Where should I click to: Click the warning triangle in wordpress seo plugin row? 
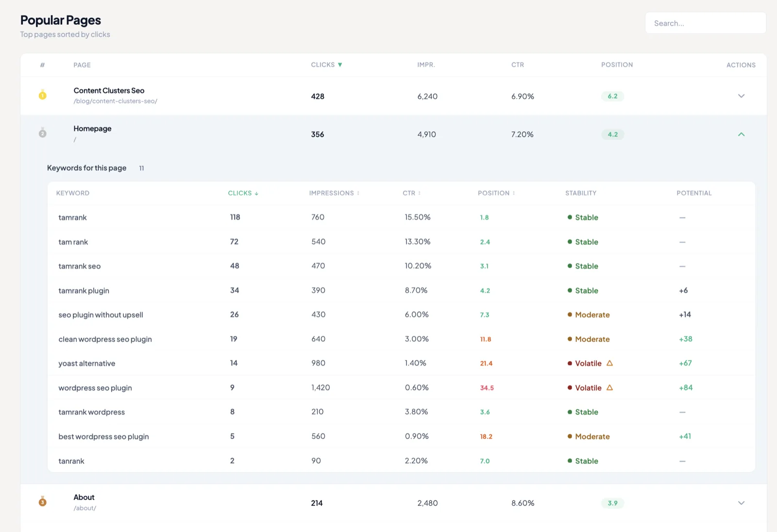(609, 387)
